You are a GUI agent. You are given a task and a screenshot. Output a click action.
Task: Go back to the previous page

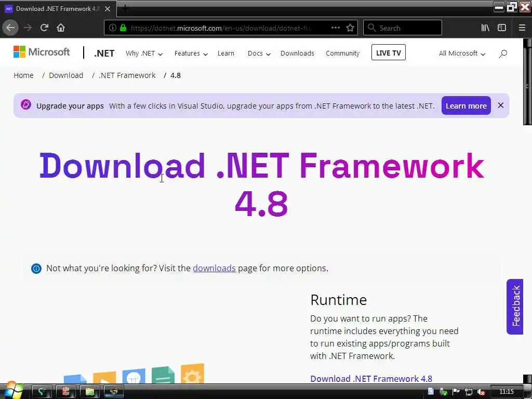(x=10, y=28)
